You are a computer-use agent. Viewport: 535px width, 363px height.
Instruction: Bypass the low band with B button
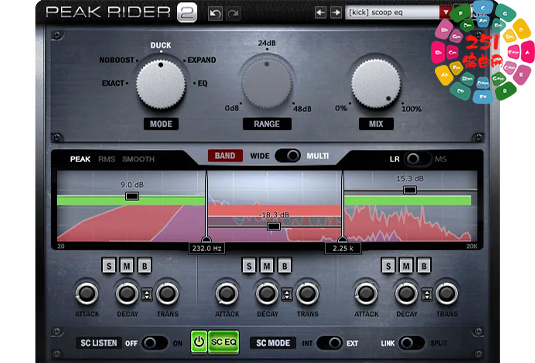click(x=144, y=265)
